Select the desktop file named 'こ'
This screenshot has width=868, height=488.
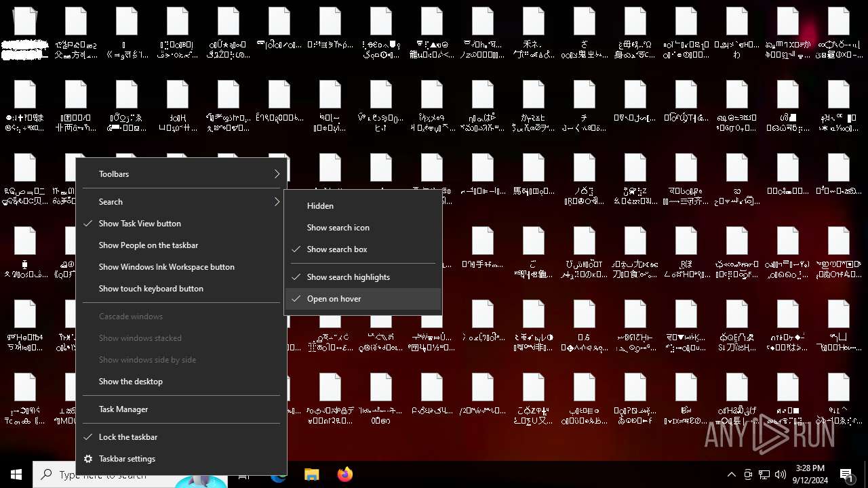pos(534,253)
